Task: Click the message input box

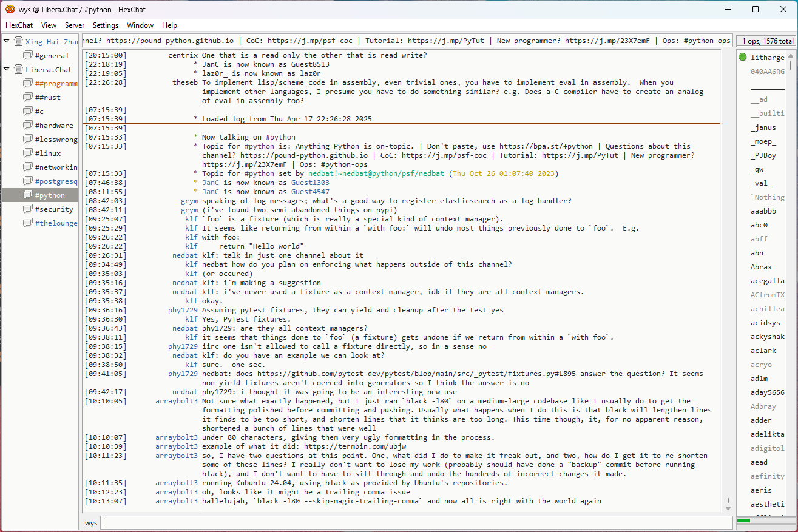Action: click(416, 523)
